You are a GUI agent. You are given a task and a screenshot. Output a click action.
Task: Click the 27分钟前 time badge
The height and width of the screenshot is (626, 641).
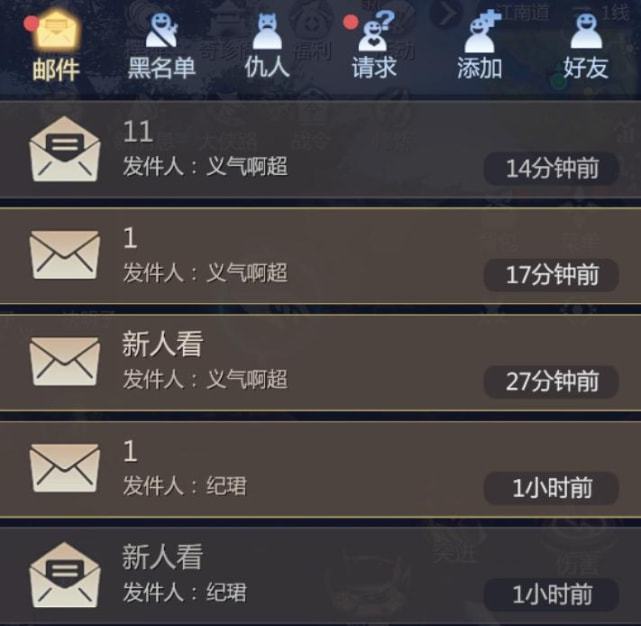551,381
